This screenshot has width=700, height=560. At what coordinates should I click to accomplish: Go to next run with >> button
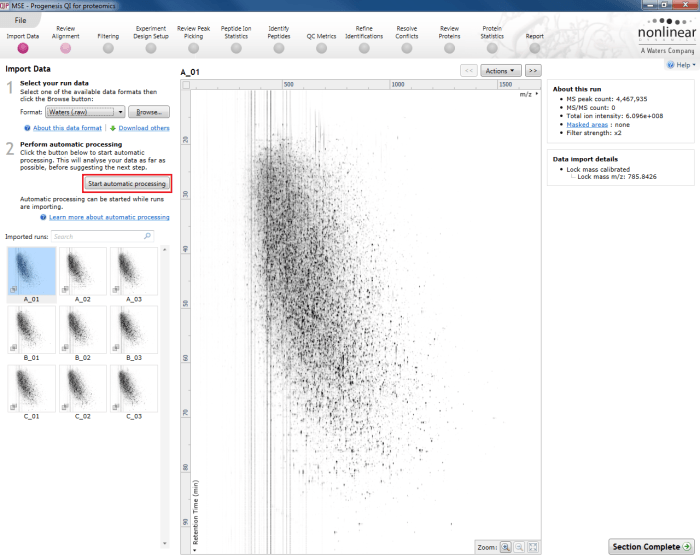click(533, 71)
